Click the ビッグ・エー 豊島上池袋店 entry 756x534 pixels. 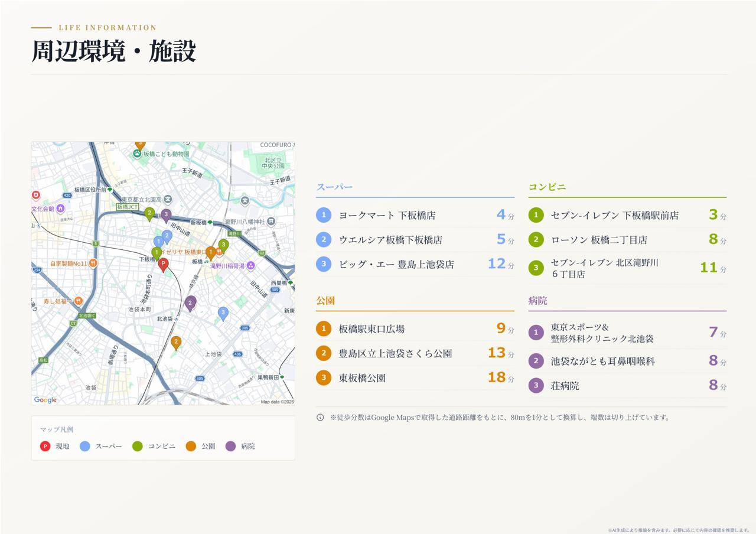pyautogui.click(x=415, y=264)
